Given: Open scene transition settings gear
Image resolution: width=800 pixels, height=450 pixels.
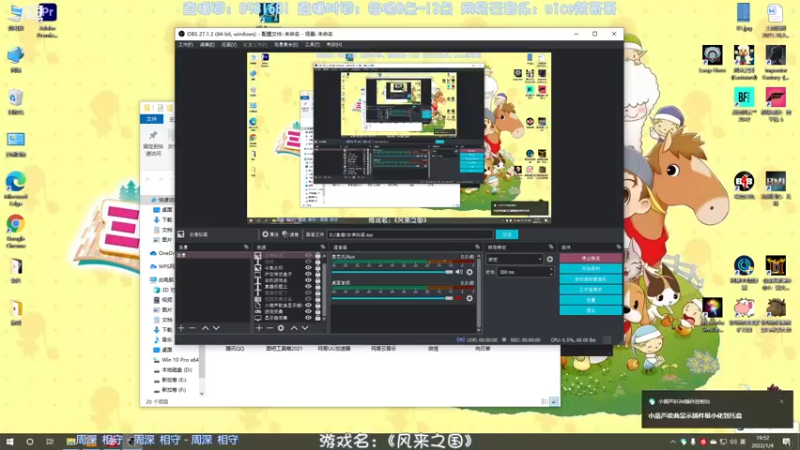Looking at the screenshot, I should 550,259.
